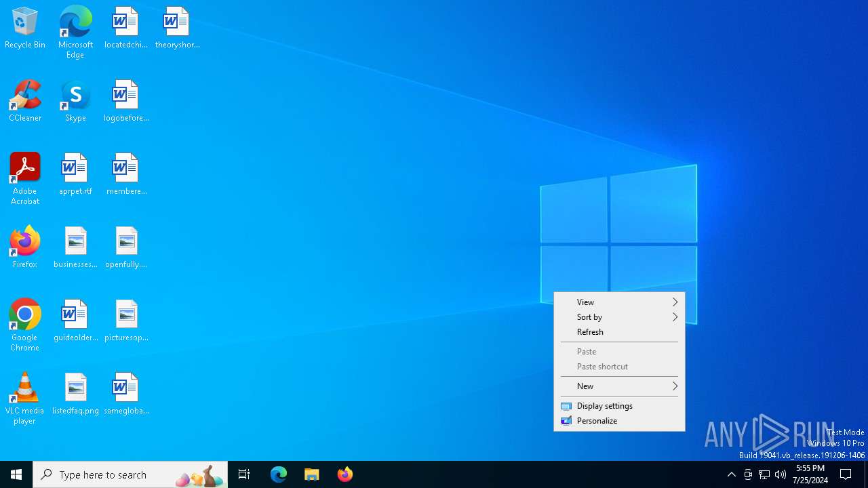Viewport: 868px width, 488px height.
Task: Open the Start menu
Action: (x=16, y=474)
